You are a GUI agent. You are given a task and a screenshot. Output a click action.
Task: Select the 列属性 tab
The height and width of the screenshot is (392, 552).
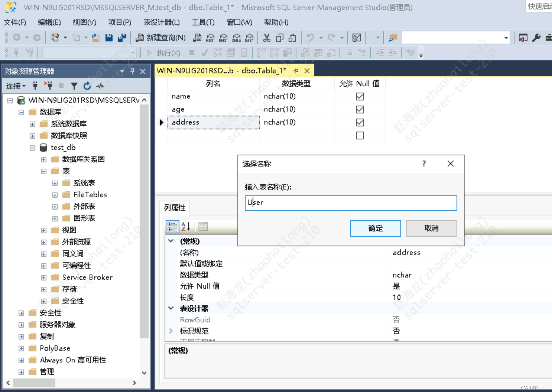[175, 208]
